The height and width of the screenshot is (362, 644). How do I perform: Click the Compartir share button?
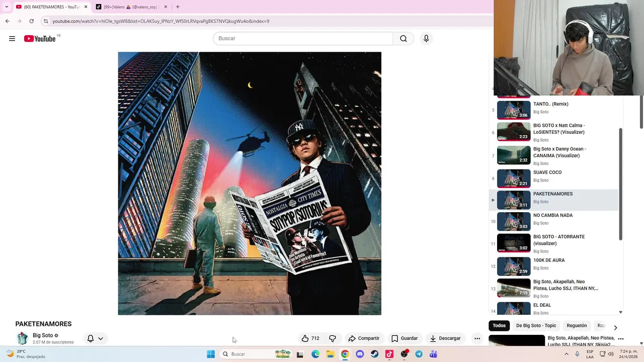click(364, 338)
